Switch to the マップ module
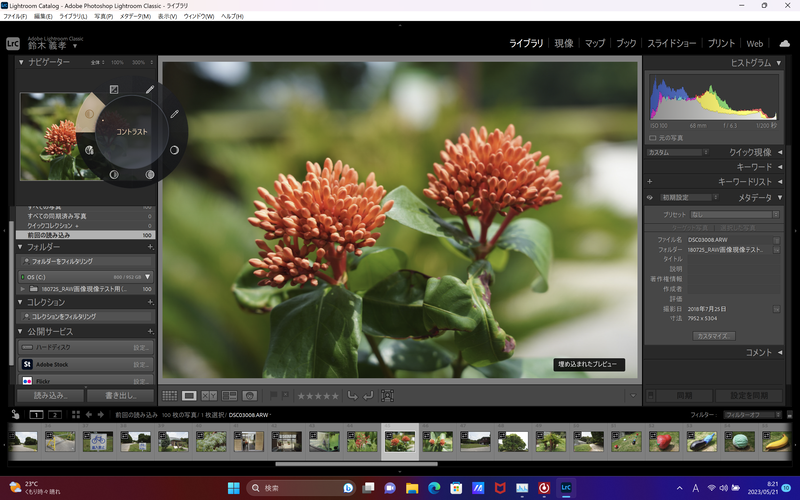 click(x=595, y=43)
